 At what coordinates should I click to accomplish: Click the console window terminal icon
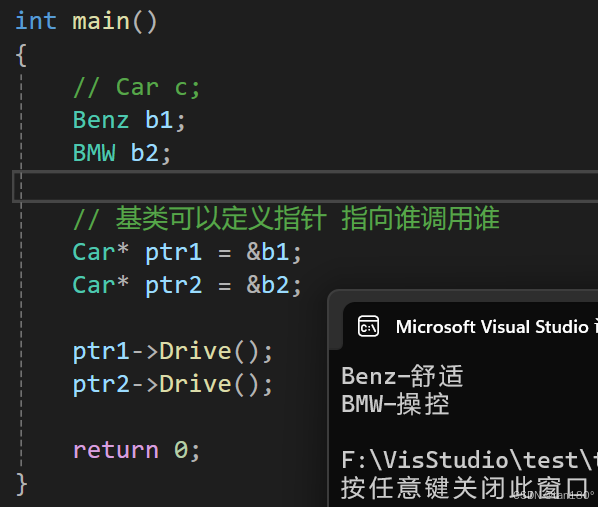368,327
